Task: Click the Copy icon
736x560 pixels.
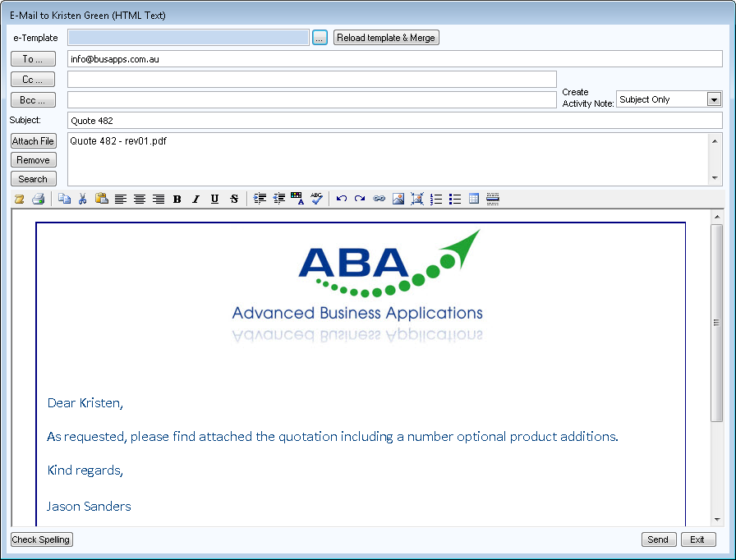Action: (x=64, y=199)
